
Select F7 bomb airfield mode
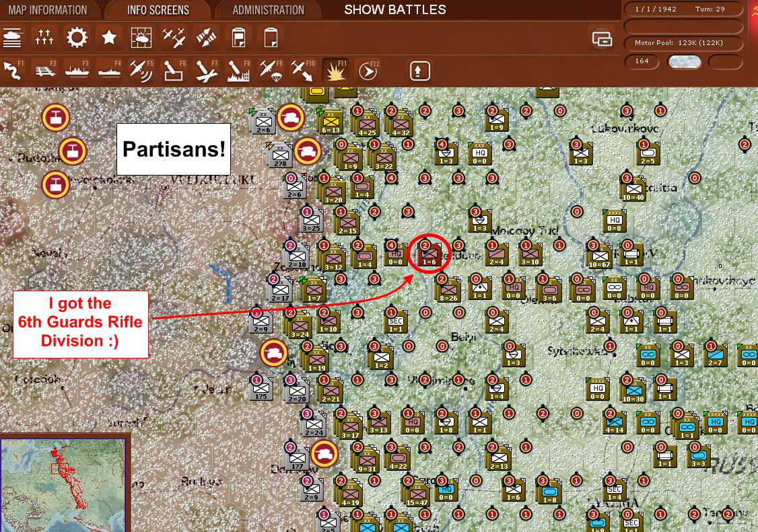207,71
